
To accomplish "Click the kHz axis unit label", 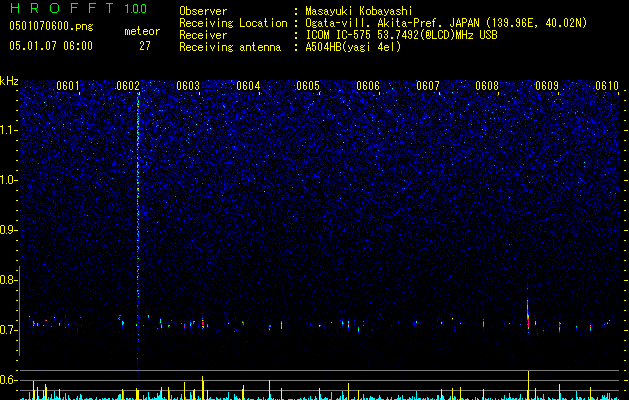I will pos(9,81).
